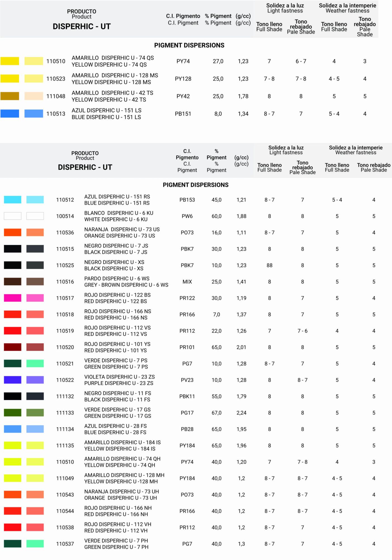Image resolution: width=392 pixels, height=560 pixels.
Task: Click the ochre full-shade swatch for product 111048
Action: [10, 96]
